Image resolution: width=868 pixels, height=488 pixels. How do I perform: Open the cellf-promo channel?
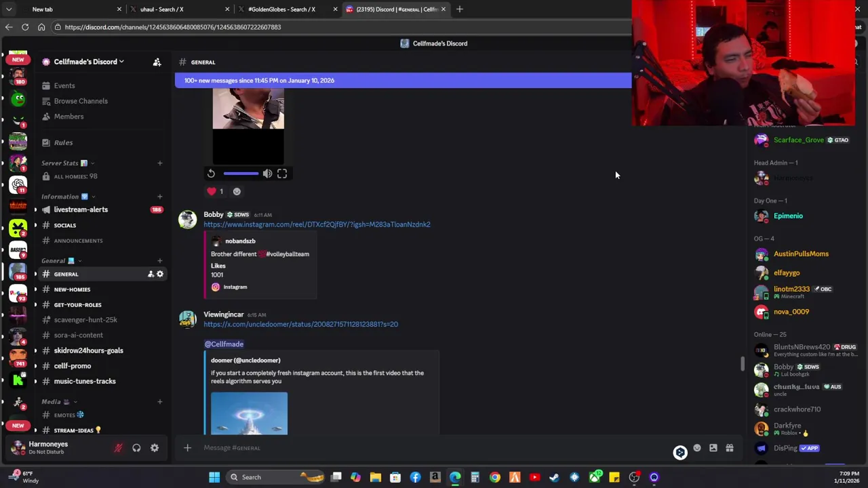tap(72, 366)
